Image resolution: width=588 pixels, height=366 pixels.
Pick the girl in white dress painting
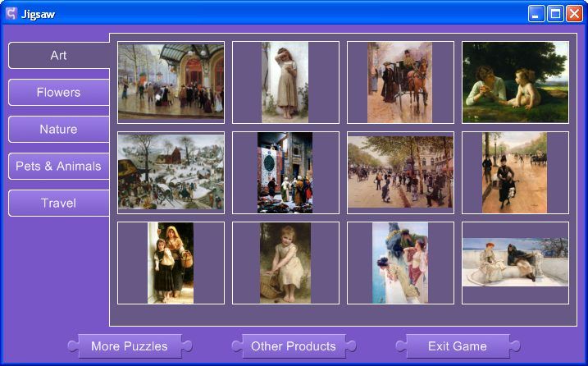click(285, 82)
